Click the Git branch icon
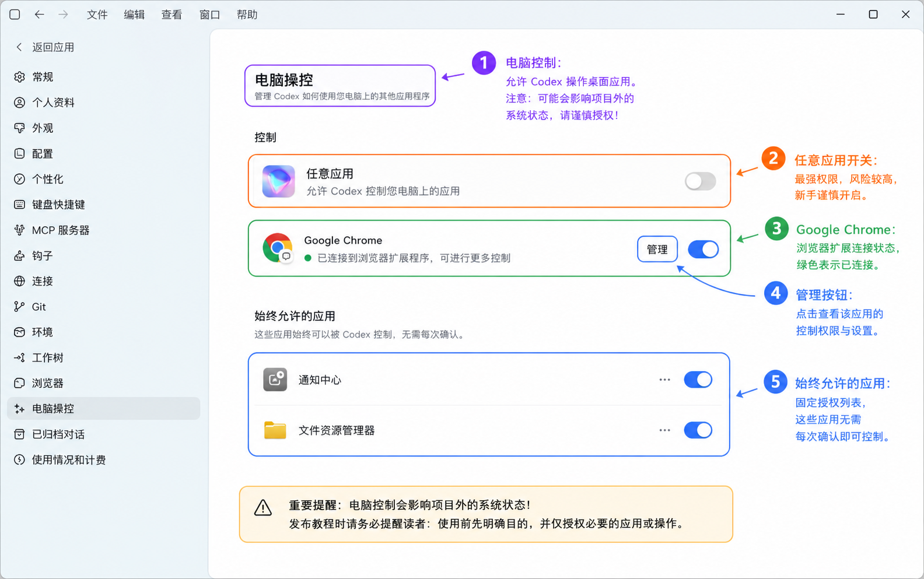This screenshot has height=579, width=924. pos(19,307)
